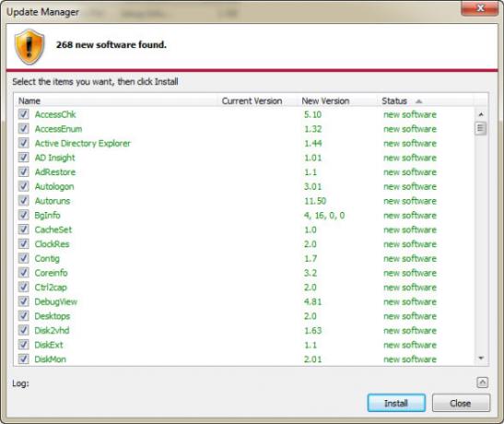Deselect the Contig checkbox
This screenshot has height=424, width=504.
23,258
